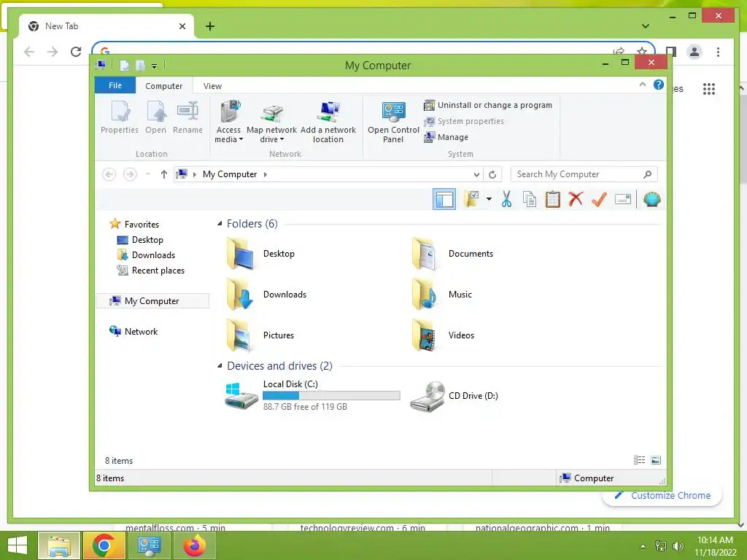The image size is (747, 560).
Task: Open a new tab in Chrome
Action: pos(210,26)
